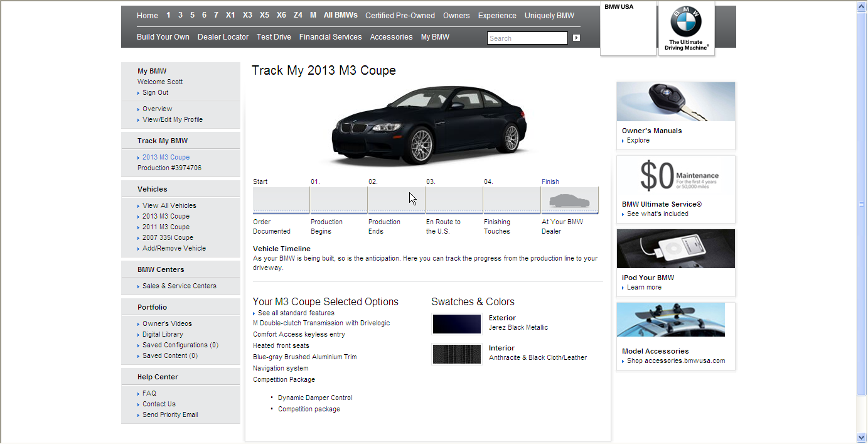Click See all standard features
This screenshot has height=444, width=868.
(296, 313)
